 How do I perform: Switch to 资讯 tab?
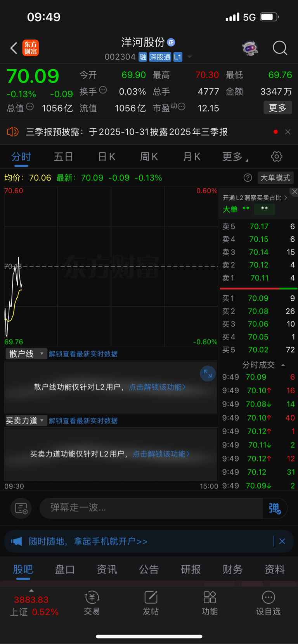click(x=107, y=570)
